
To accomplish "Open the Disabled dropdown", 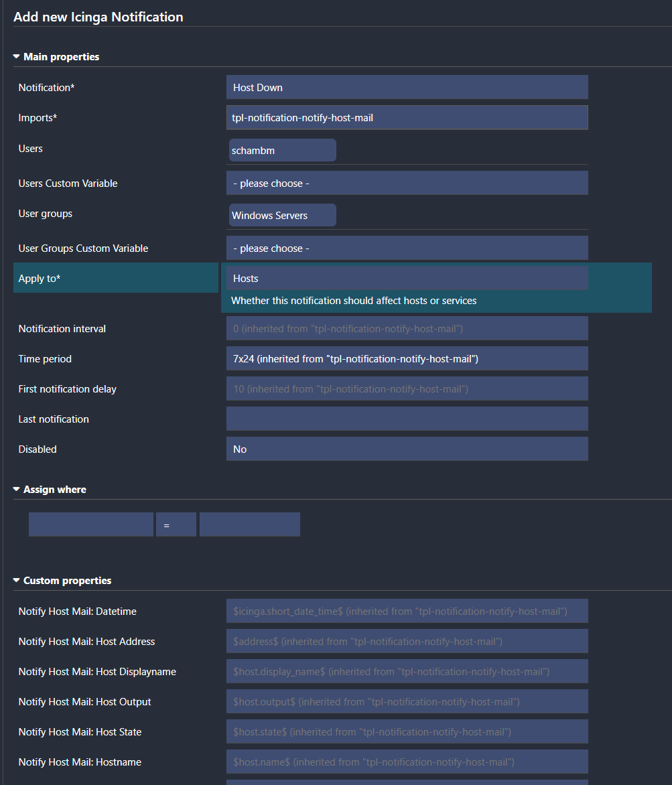I will click(407, 449).
